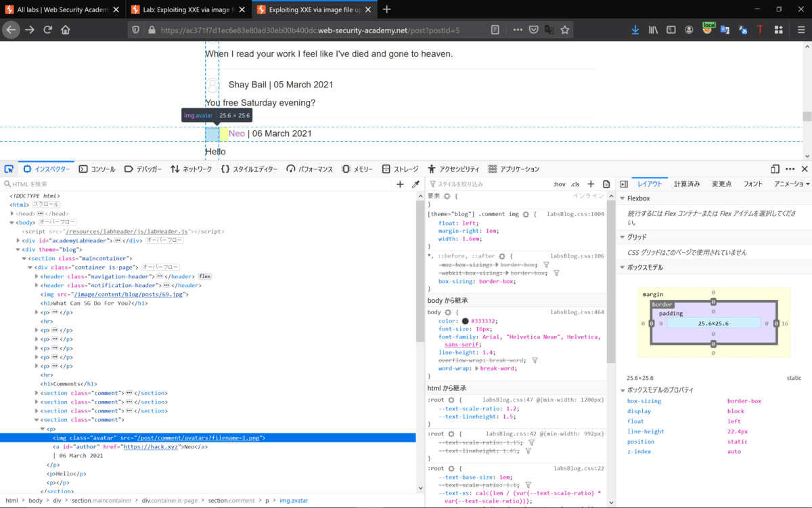Click the style filter input field
Screen dimensions: 812x508
489,184
